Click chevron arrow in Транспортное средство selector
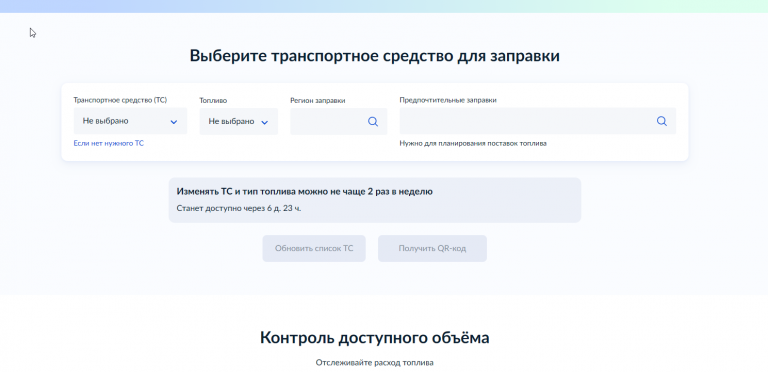The height and width of the screenshot is (372, 768). [x=173, y=122]
